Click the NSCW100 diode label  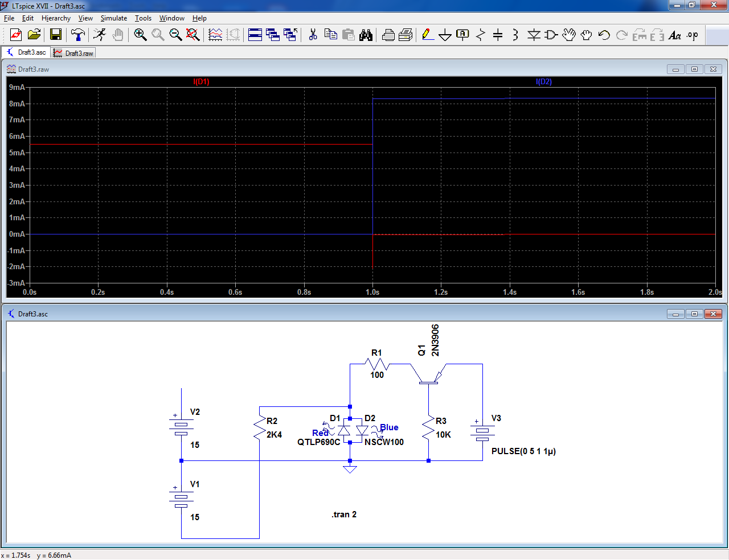tap(384, 442)
